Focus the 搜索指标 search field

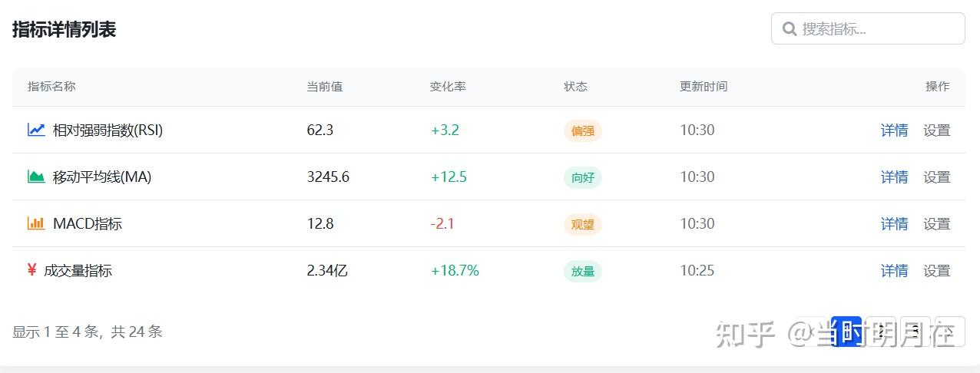coord(876,29)
